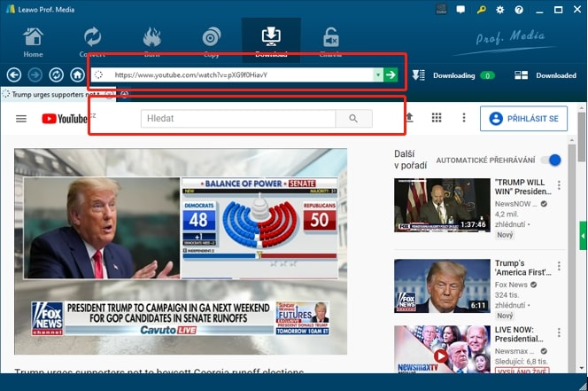The height and width of the screenshot is (391, 588).
Task: Open YouTube settings three-dot menu
Action: coord(464,118)
